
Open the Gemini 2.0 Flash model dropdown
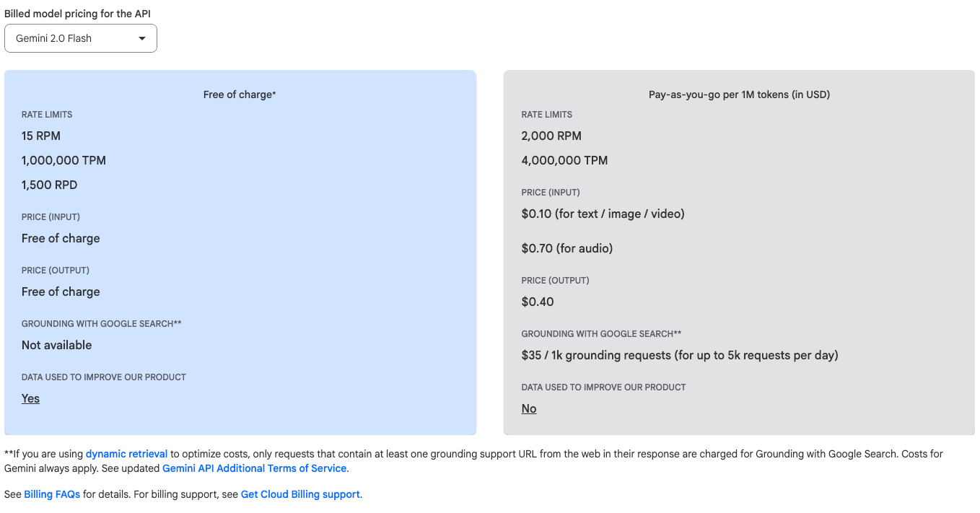(80, 38)
